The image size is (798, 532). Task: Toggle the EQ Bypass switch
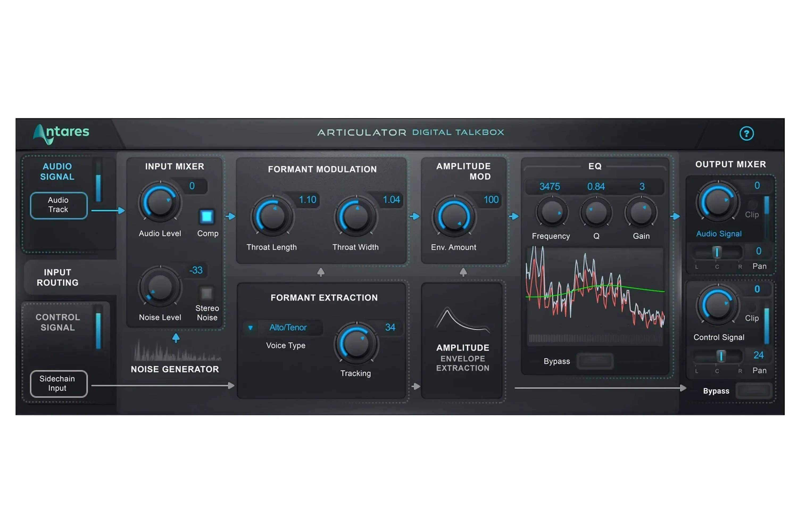point(595,361)
